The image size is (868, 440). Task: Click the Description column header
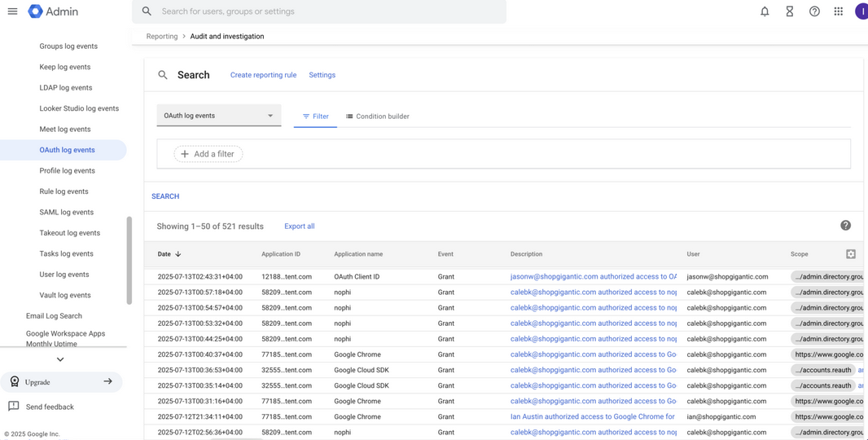pos(527,253)
